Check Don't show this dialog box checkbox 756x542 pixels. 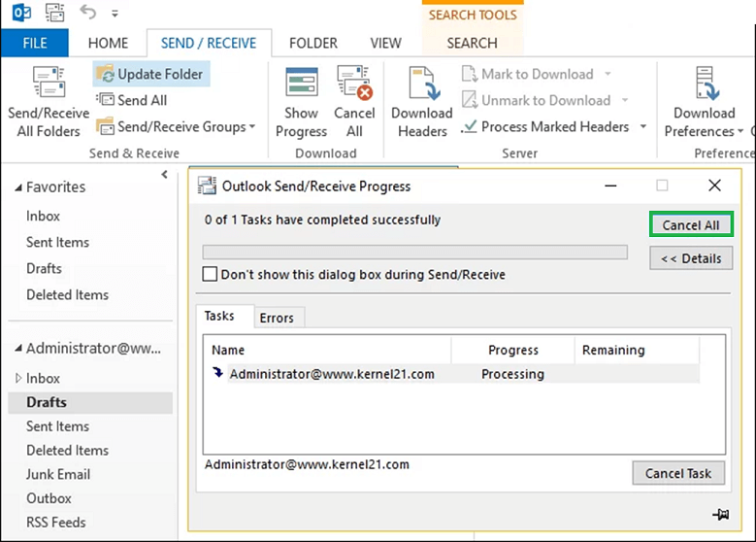(x=210, y=274)
